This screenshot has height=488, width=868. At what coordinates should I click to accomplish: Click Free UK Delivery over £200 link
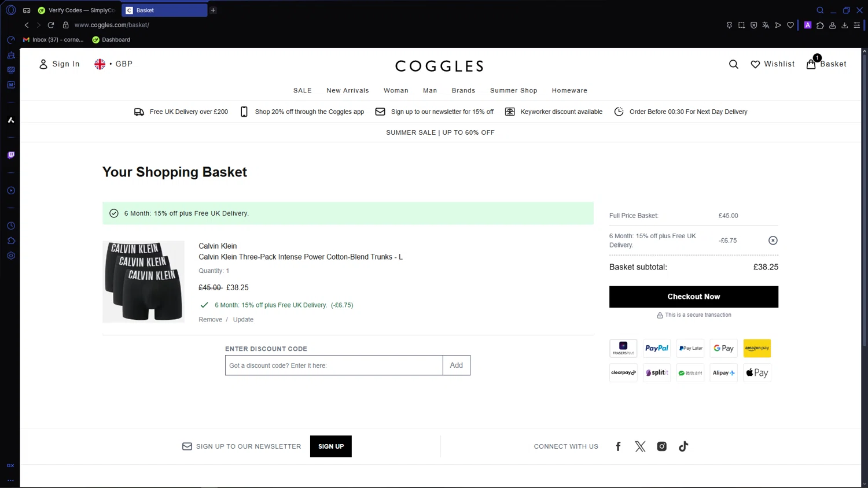[181, 112]
